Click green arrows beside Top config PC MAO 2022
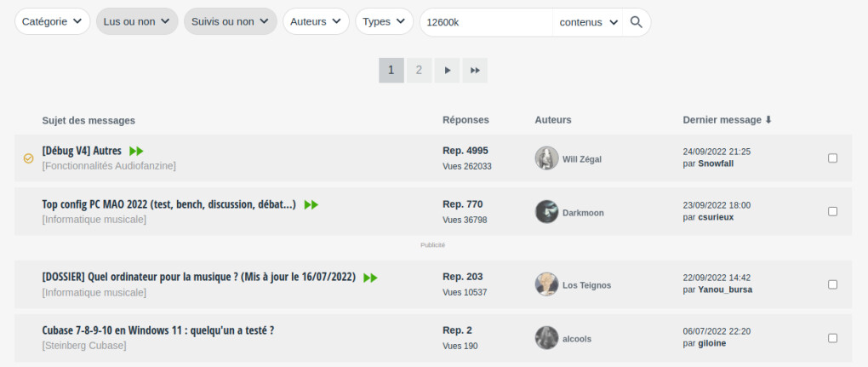868x367 pixels. [311, 205]
